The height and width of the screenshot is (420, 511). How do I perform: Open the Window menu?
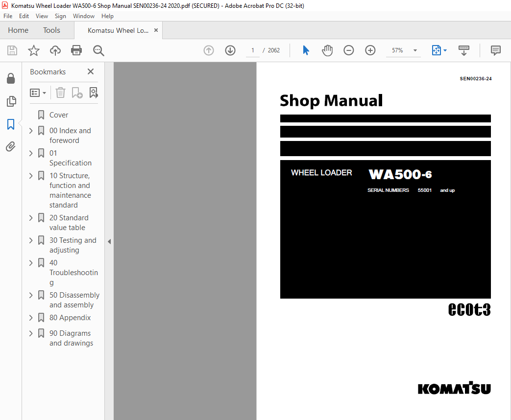[x=84, y=16]
